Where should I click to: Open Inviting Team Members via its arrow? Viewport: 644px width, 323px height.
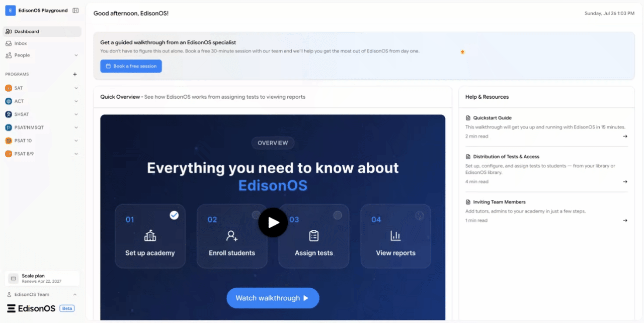point(625,220)
